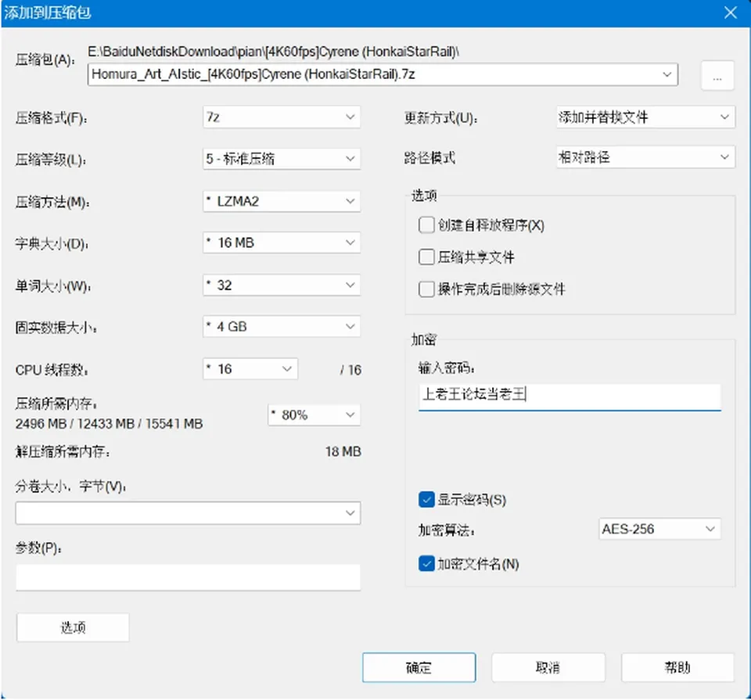
Task: Click the 选项 options button at bottom left
Action: click(73, 627)
